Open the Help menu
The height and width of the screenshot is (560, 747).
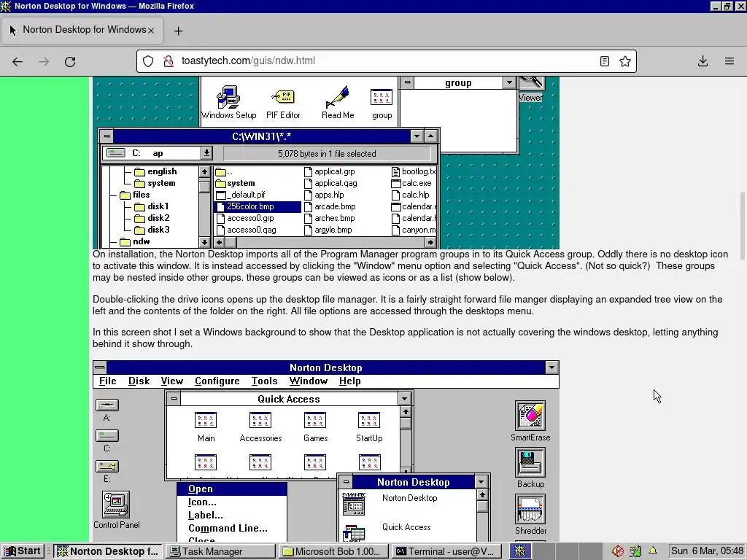pyautogui.click(x=349, y=381)
